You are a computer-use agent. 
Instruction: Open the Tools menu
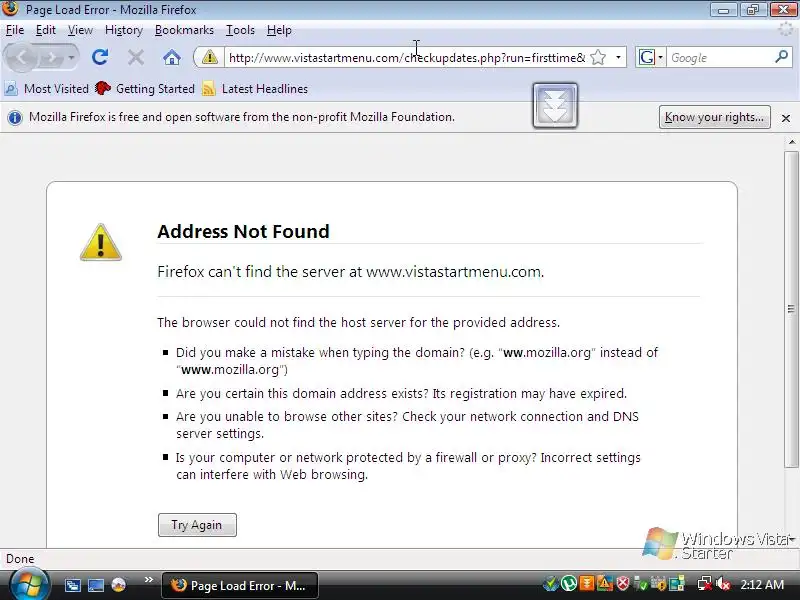tap(240, 30)
